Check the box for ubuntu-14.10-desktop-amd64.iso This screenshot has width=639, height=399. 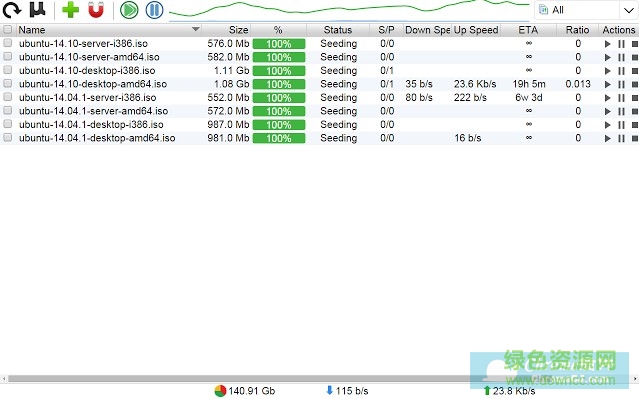pos(7,83)
